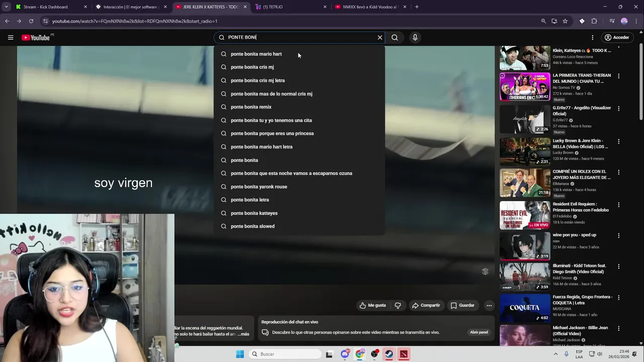Sign in with Acceder button

tap(617, 37)
